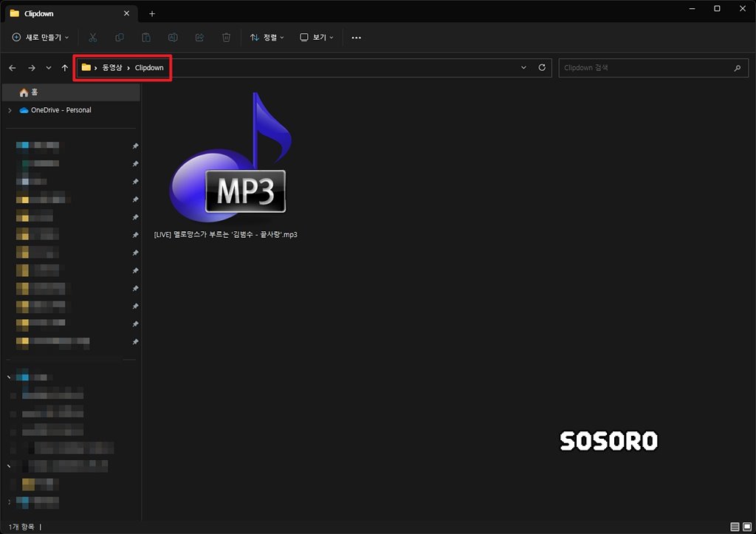The height and width of the screenshot is (534, 756).
Task: Click the Copy icon in toolbar
Action: point(120,37)
